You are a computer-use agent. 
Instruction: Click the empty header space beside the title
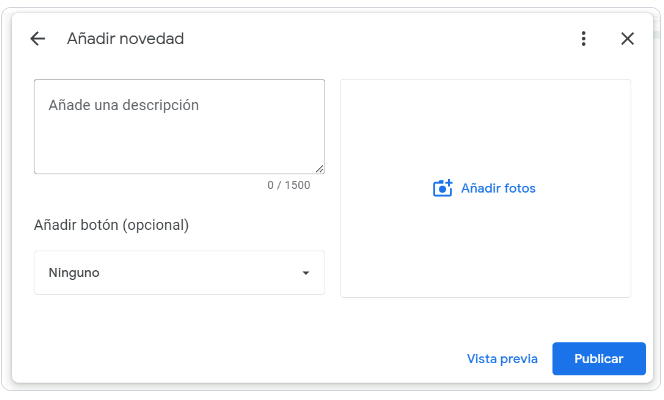click(380, 39)
